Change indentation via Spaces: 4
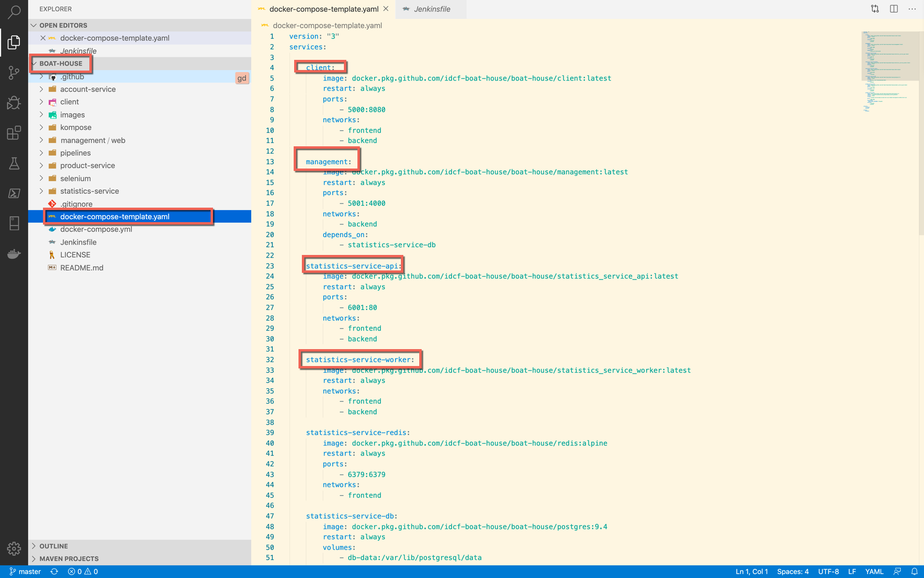This screenshot has width=924, height=578. [793, 572]
